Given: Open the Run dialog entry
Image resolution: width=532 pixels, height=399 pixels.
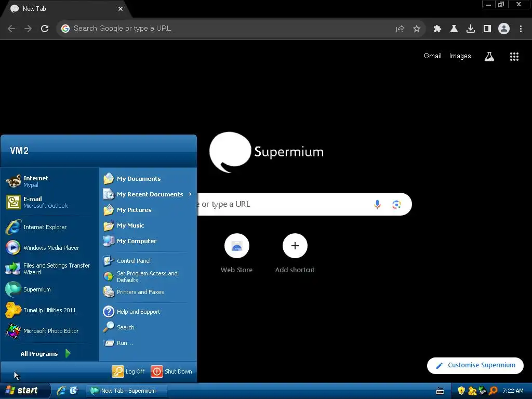Looking at the screenshot, I should click(x=148, y=343).
